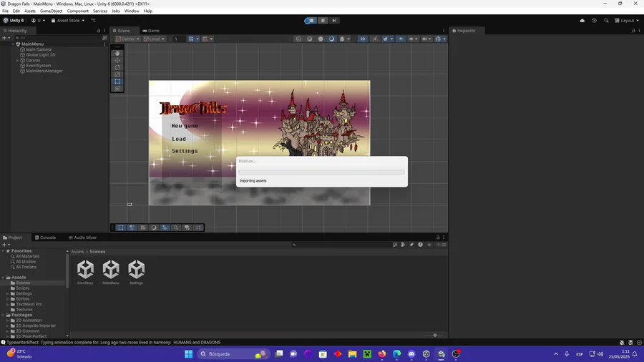Select Global Light 2D in Hierarchy
Screen dimensions: 644x362
[40, 55]
